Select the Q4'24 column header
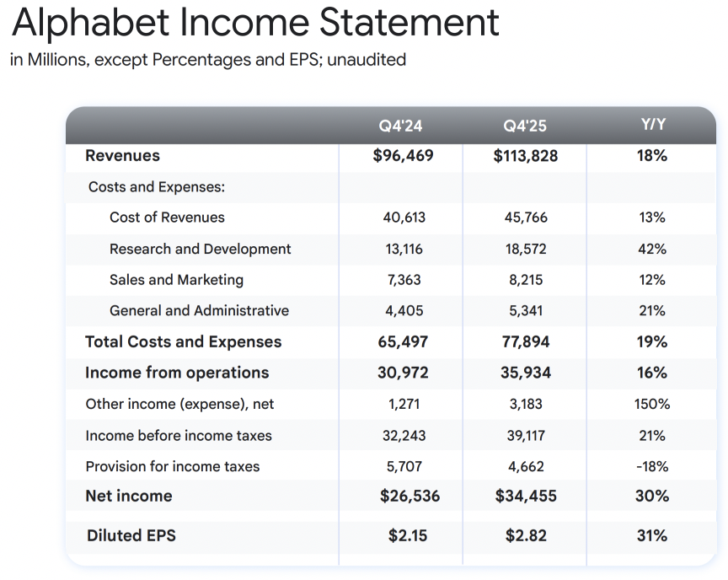The image size is (728, 580). [401, 126]
